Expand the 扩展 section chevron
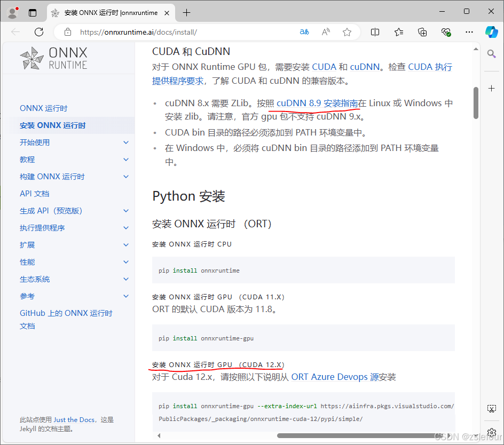This screenshot has width=504, height=445. pyautogui.click(x=126, y=245)
